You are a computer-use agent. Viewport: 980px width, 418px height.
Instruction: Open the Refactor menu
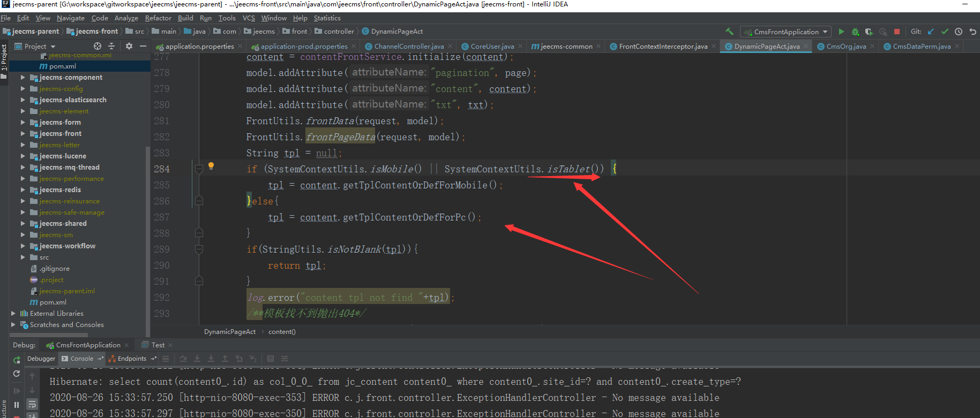(x=158, y=18)
